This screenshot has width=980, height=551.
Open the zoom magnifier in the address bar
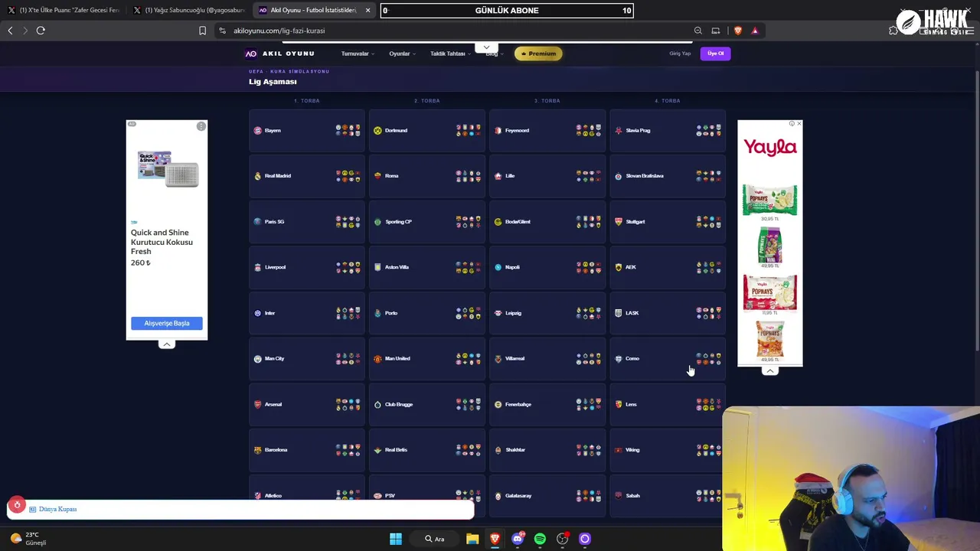[x=697, y=31]
